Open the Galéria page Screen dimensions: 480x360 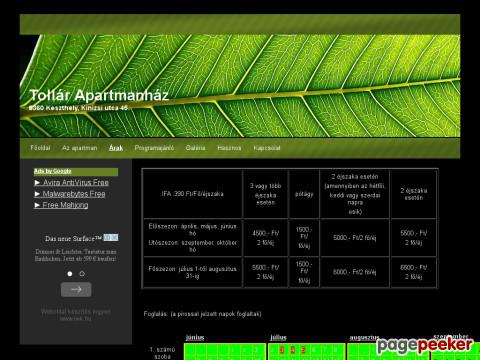click(195, 148)
